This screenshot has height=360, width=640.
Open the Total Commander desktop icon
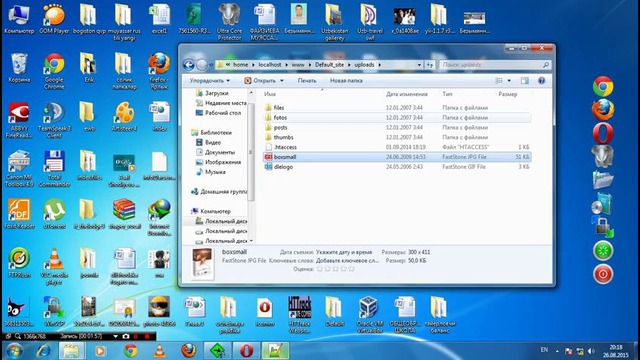pyautogui.click(x=54, y=169)
